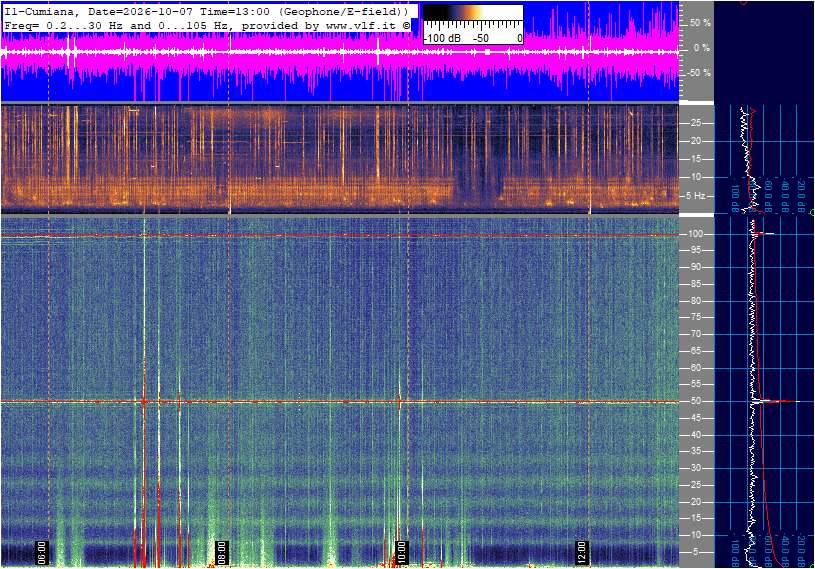Click the "70" frequency axis label

click(x=695, y=334)
